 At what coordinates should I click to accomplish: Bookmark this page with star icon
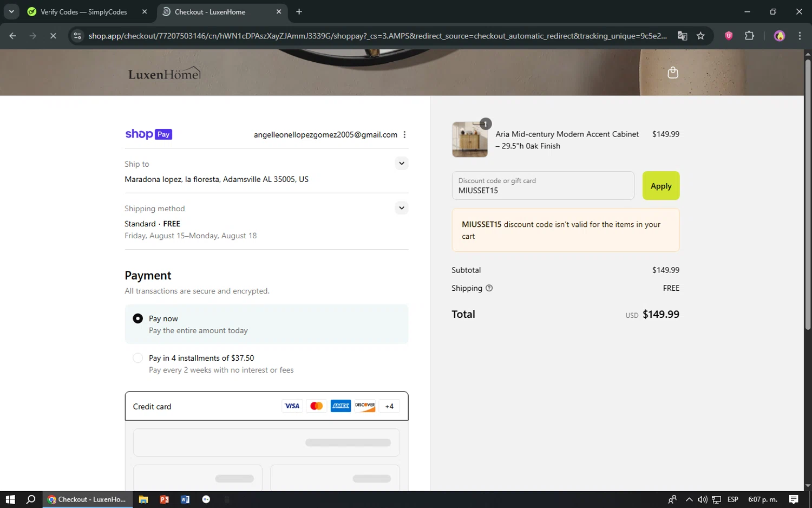click(x=700, y=36)
